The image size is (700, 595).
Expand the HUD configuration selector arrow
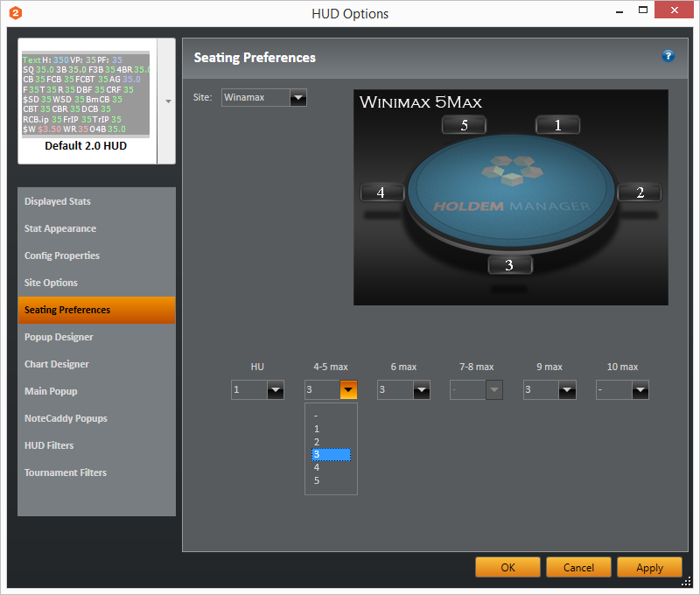(x=168, y=101)
